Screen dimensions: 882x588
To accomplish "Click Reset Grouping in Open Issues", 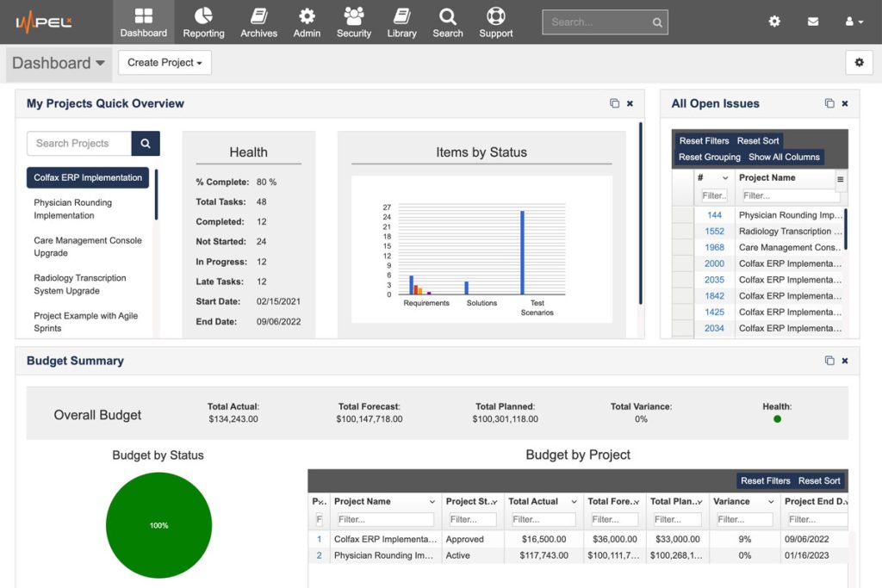I will tap(709, 157).
